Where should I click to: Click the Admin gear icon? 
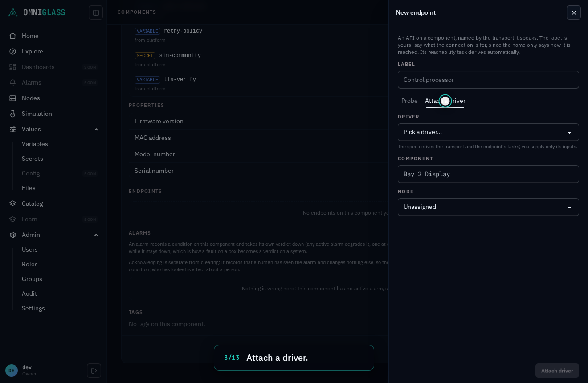(13, 235)
